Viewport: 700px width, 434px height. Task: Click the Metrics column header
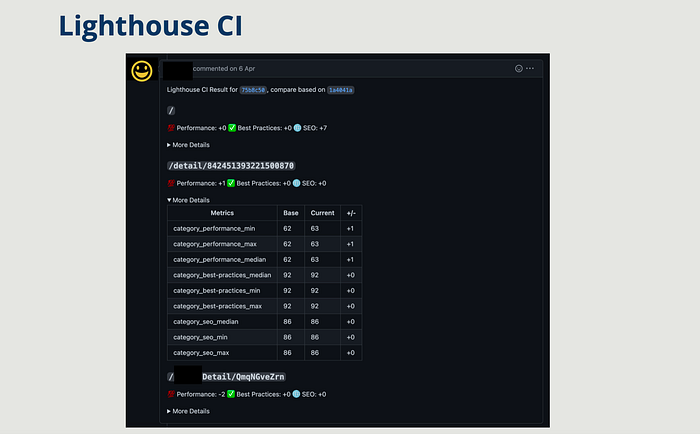(x=222, y=213)
